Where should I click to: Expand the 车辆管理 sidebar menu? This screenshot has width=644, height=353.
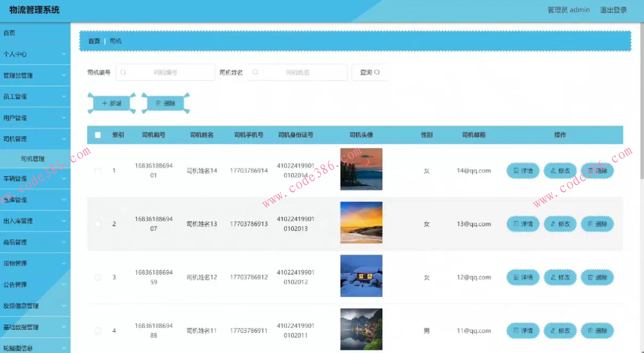32,179
